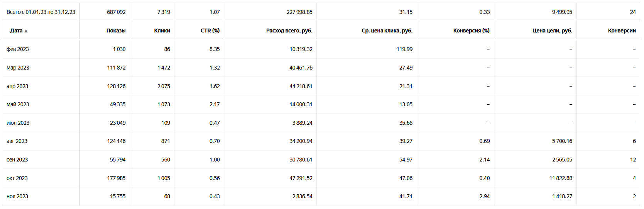644x209 pixels.
Task: Click the sort arrow next to Дата
Action: (x=26, y=31)
